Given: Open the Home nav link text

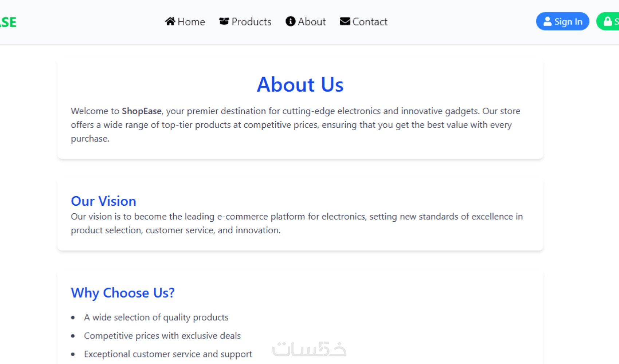Looking at the screenshot, I should click(x=191, y=22).
